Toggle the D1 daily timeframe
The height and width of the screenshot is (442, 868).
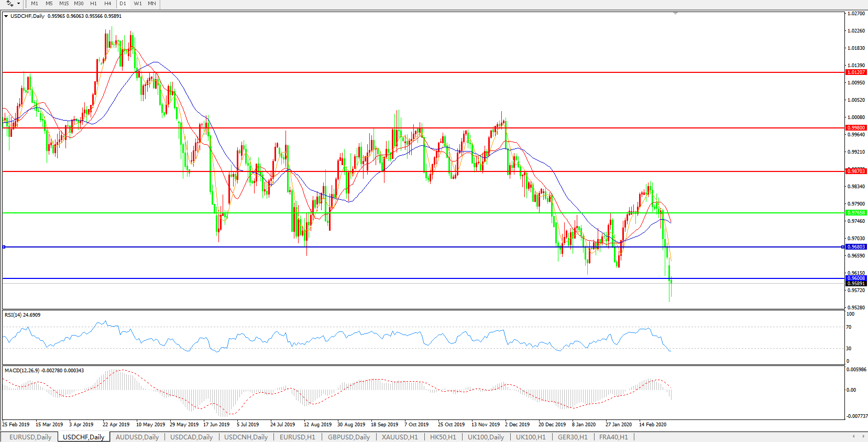tap(123, 4)
